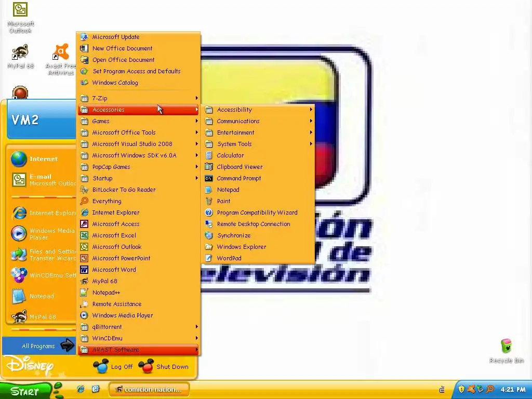Open Microsoft Update
532x399 pixels.
click(138, 37)
